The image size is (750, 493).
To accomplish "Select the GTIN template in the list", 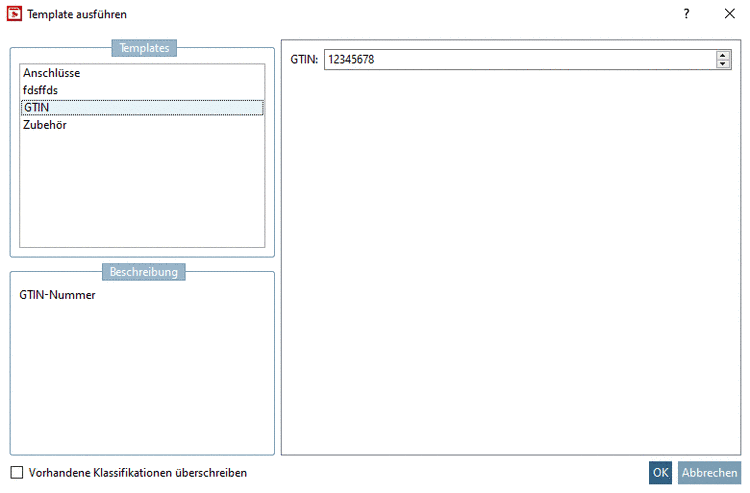I will pyautogui.click(x=142, y=108).
